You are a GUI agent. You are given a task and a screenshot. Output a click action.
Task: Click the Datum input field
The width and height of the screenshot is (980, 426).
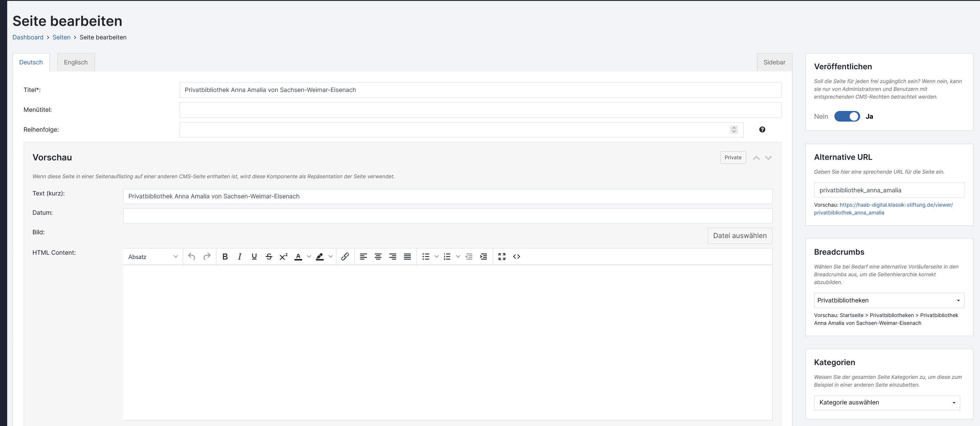click(x=447, y=216)
